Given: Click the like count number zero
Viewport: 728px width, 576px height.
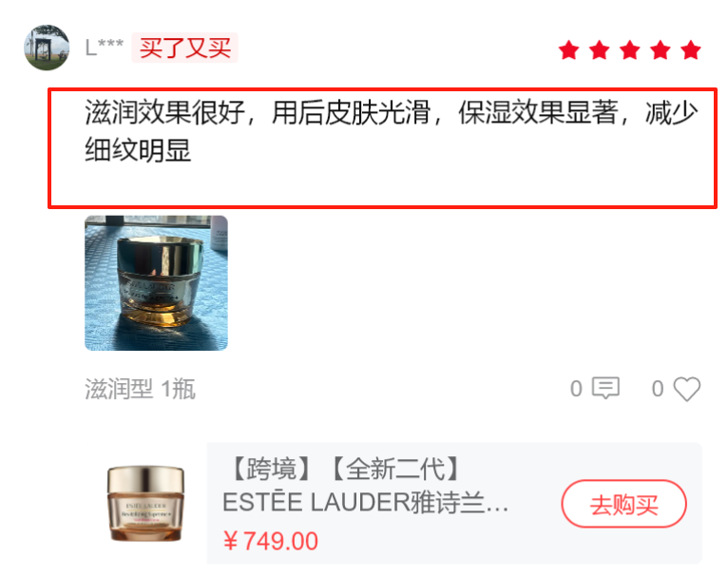Looking at the screenshot, I should pyautogui.click(x=658, y=389).
